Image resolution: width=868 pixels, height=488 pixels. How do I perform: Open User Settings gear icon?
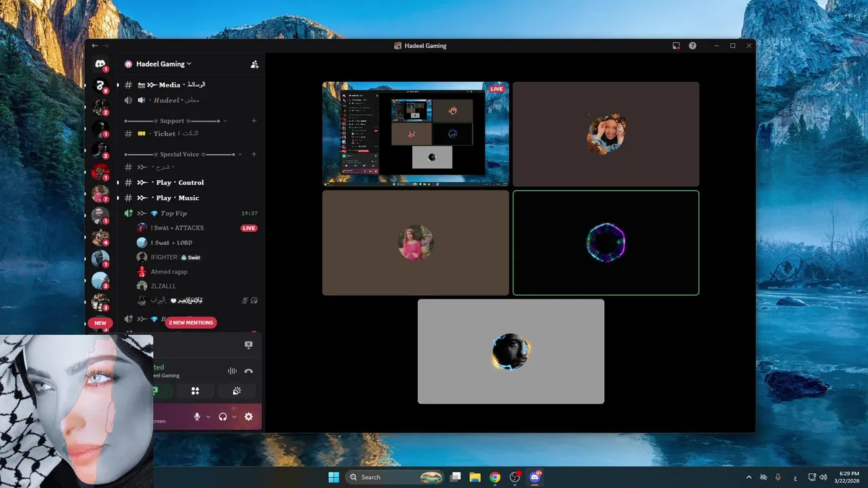(x=248, y=416)
